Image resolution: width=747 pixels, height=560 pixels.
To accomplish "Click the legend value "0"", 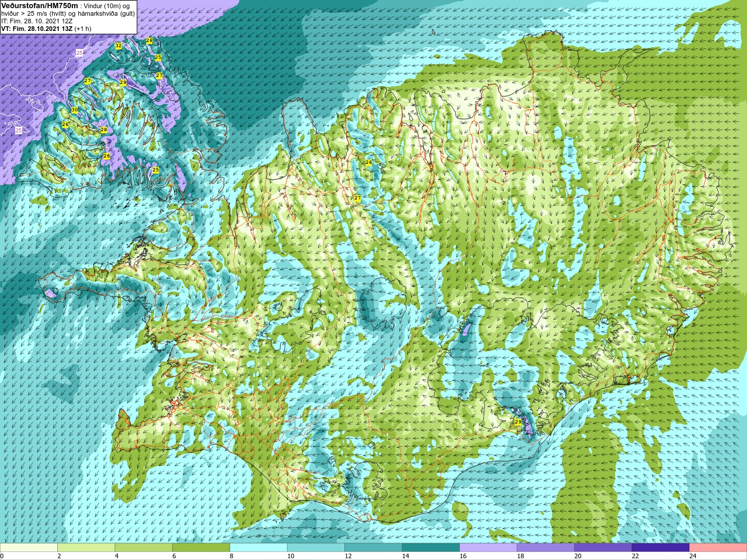I will (2, 556).
